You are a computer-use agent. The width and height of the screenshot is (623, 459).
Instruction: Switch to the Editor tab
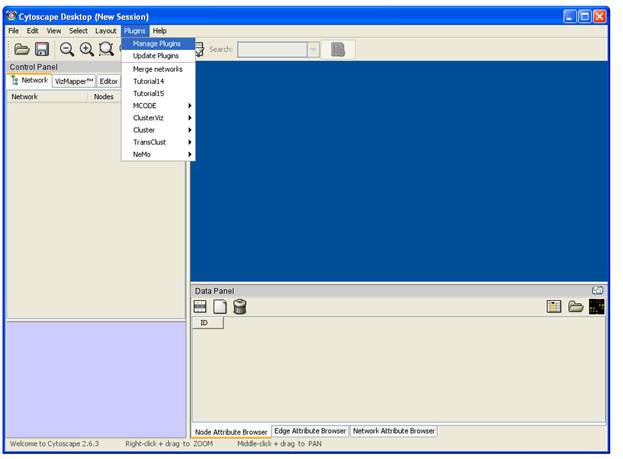108,81
